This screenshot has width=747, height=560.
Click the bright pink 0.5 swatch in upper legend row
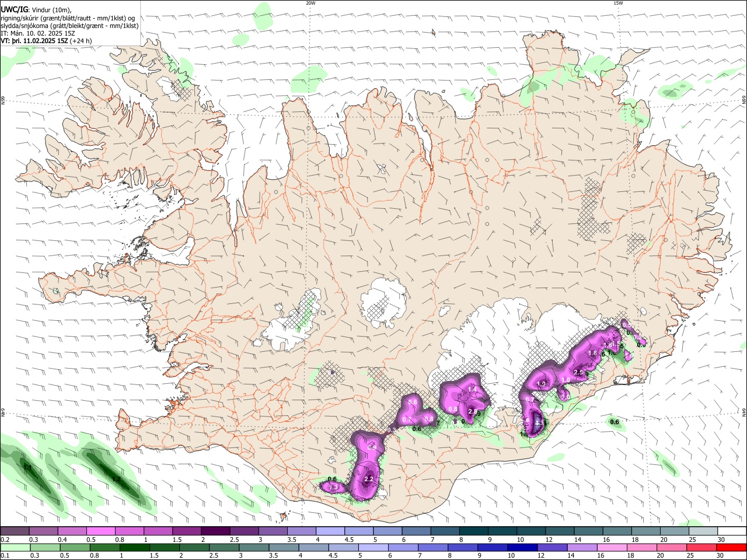[101, 531]
